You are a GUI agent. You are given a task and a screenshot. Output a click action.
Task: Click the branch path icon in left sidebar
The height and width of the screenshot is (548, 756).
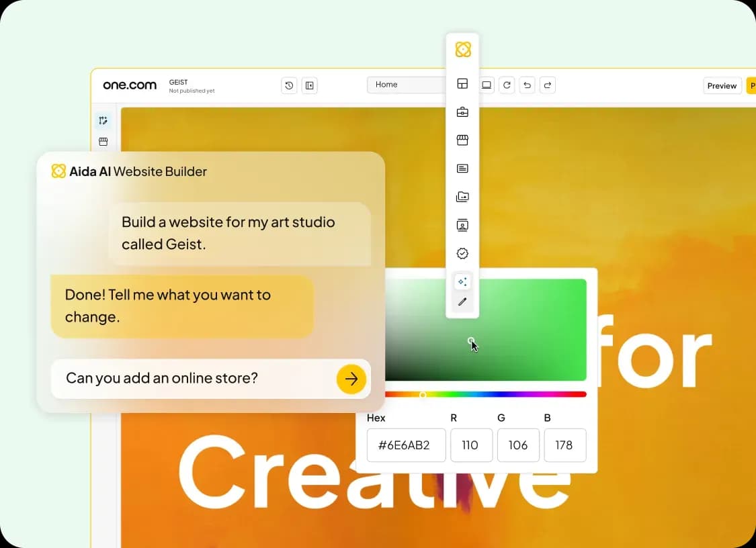pyautogui.click(x=103, y=120)
